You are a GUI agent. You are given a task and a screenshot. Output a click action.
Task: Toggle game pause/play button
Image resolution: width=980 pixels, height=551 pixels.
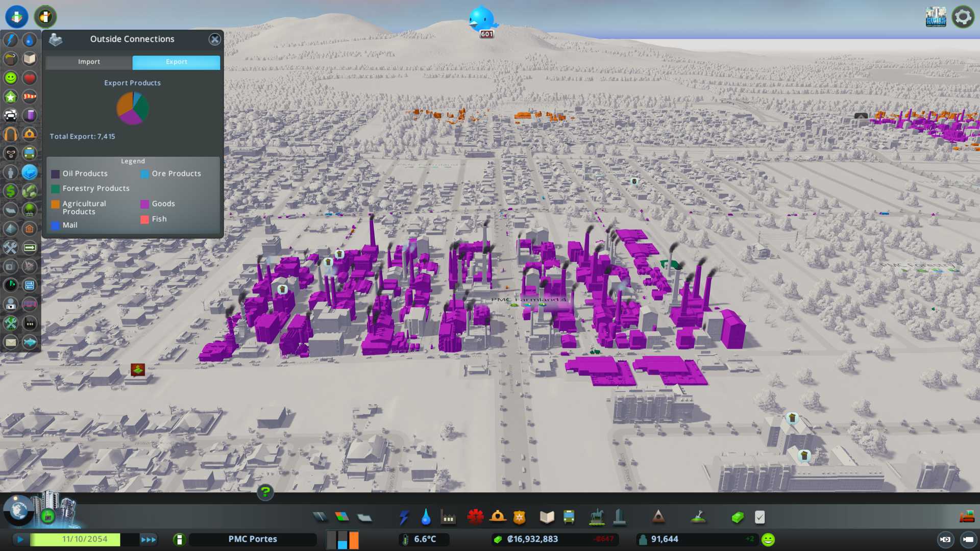(20, 539)
